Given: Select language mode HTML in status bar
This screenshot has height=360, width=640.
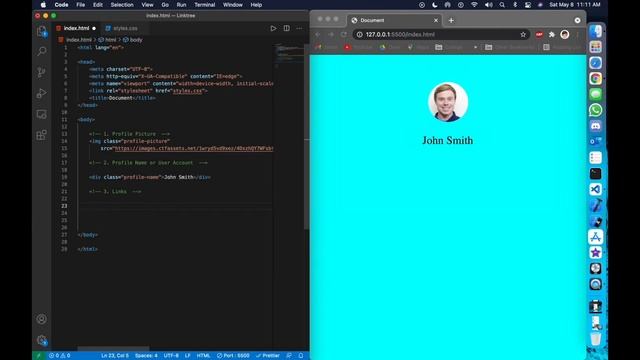Looking at the screenshot, I should tap(203, 356).
